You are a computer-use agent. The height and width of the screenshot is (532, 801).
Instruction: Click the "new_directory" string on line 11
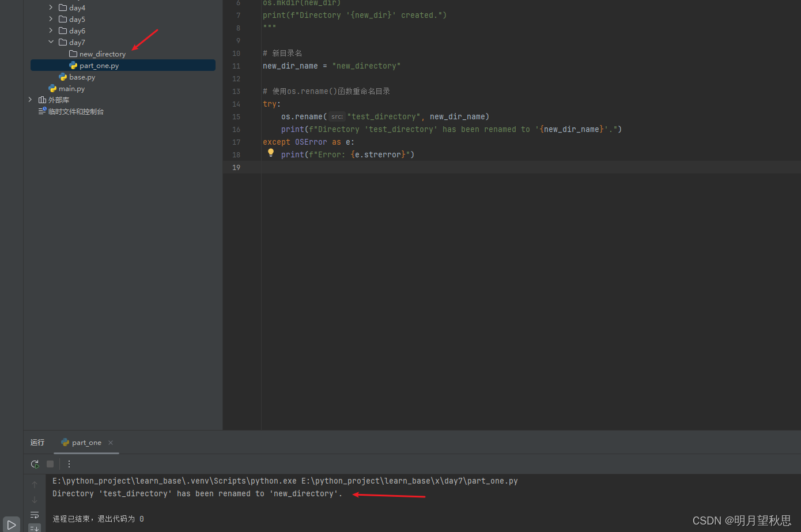pos(367,66)
